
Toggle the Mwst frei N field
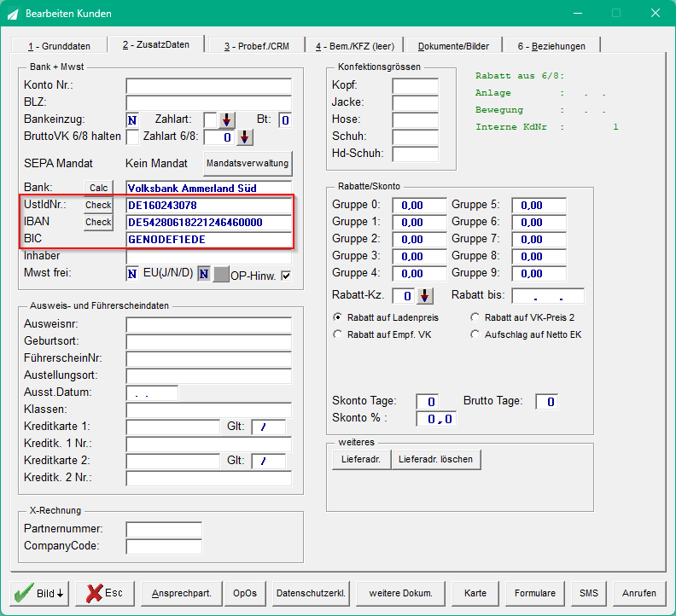pos(132,274)
